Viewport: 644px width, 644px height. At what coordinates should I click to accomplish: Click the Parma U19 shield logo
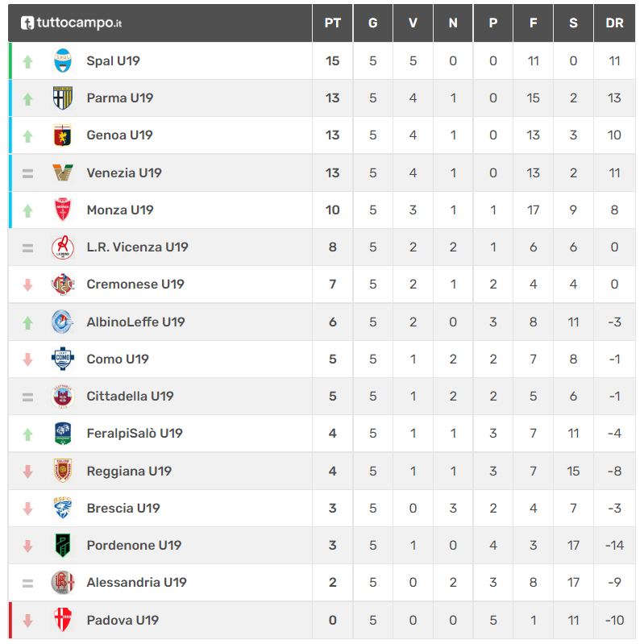pos(63,98)
